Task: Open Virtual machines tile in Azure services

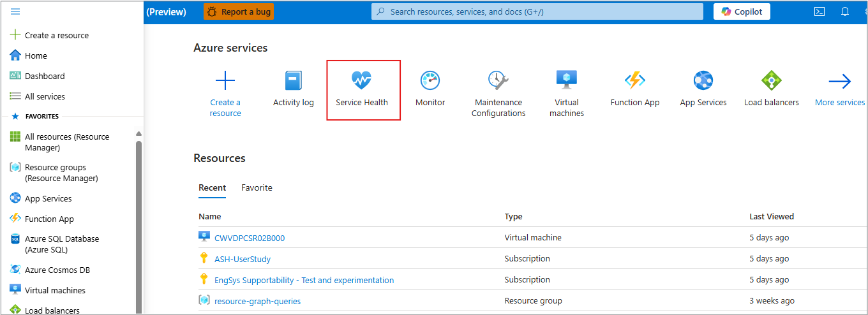Action: [567, 94]
